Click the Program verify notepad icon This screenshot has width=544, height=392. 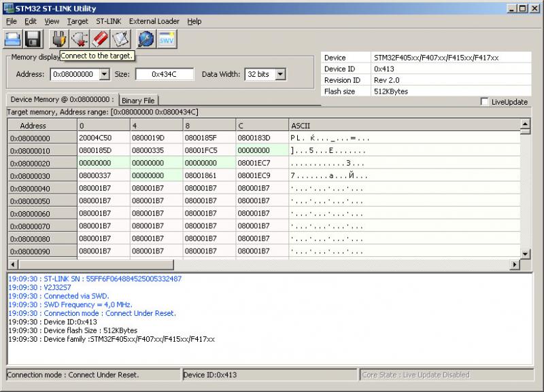point(120,39)
